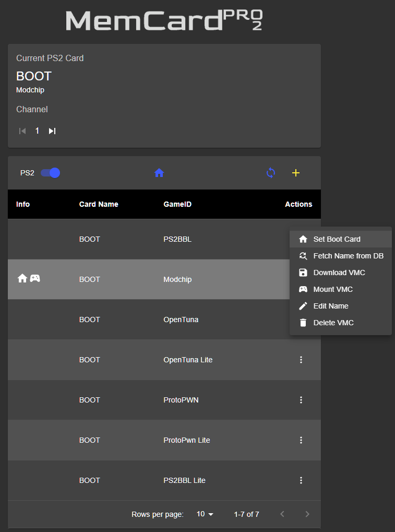Choose Fetch Name from DB
Screen dimensions: 395x532
coord(348,256)
